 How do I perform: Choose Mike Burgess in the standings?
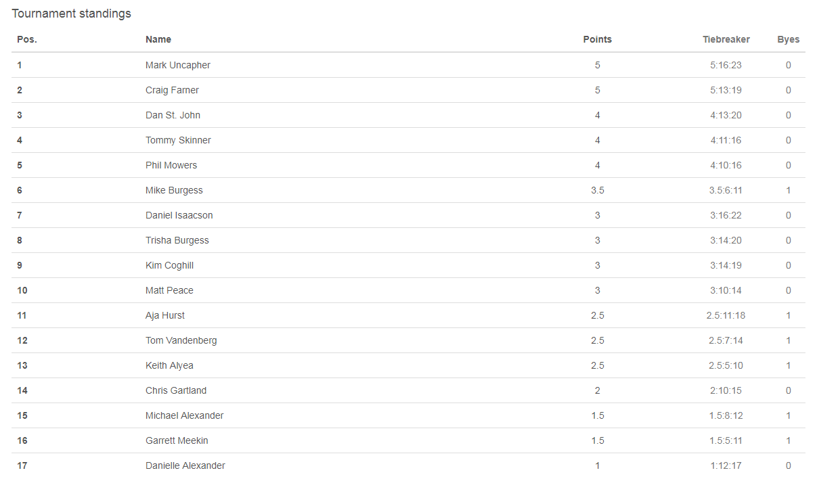[x=174, y=190]
